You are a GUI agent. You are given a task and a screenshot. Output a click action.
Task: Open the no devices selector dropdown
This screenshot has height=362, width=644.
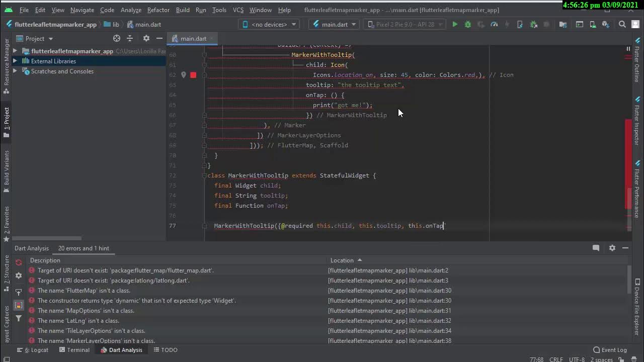(x=269, y=24)
